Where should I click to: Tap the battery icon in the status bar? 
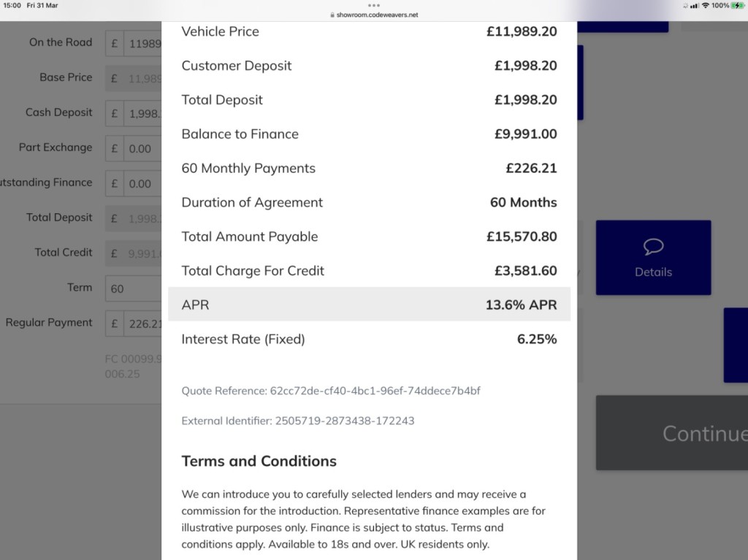tap(737, 6)
